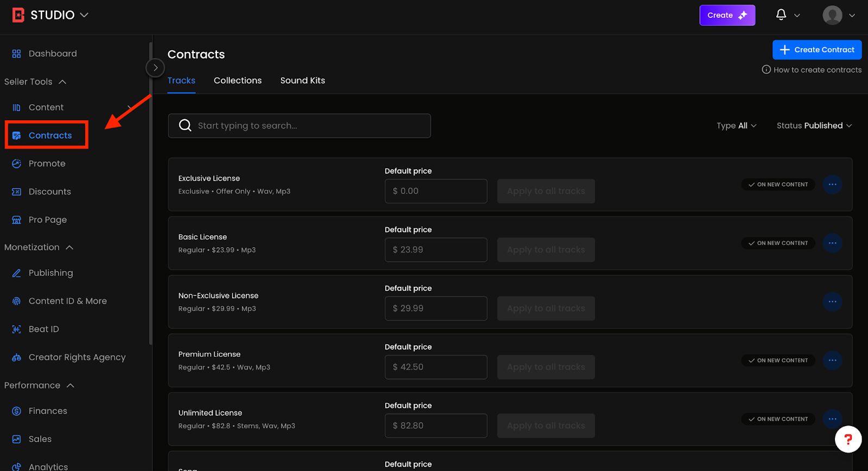Switch to the Sound Kits tab

point(302,81)
